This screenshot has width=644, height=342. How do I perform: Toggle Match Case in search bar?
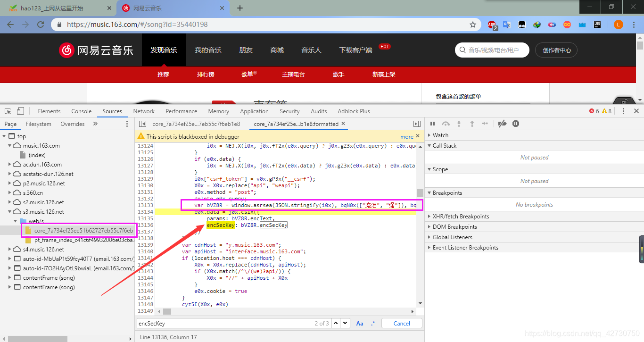point(360,324)
